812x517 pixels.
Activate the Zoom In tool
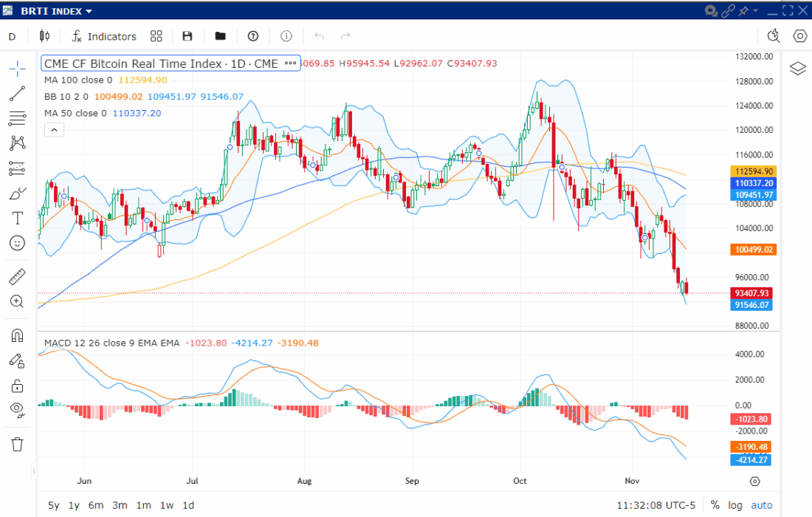click(x=17, y=301)
